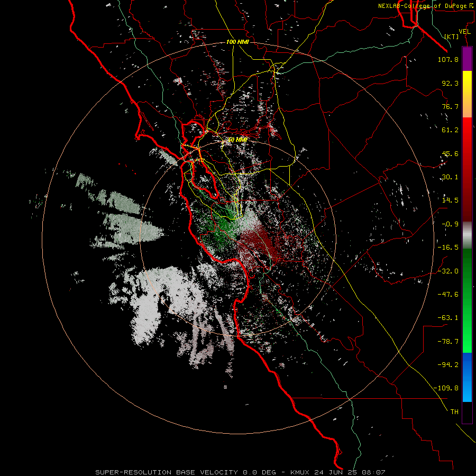Pick the green segment of velocity color bar
Viewport: 476px width, 476px height.
[467, 300]
